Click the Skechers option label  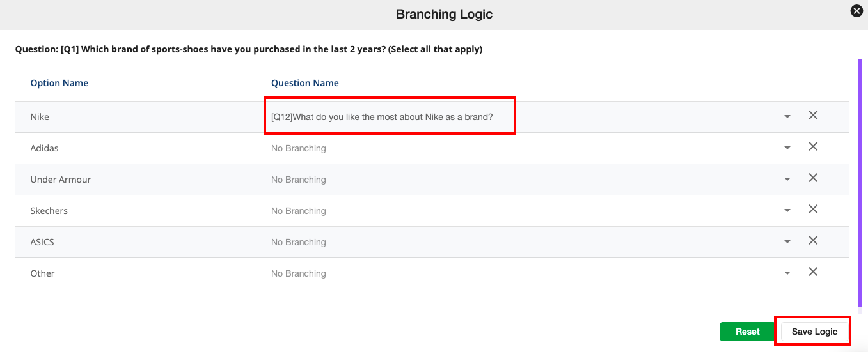49,211
